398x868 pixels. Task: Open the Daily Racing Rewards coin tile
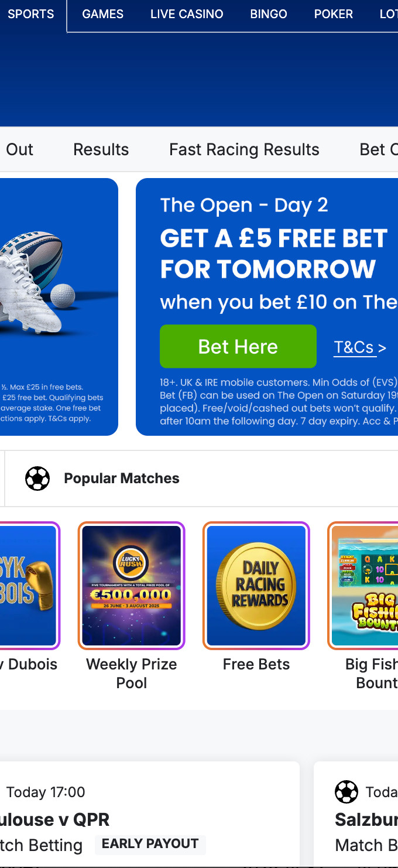[x=256, y=586]
